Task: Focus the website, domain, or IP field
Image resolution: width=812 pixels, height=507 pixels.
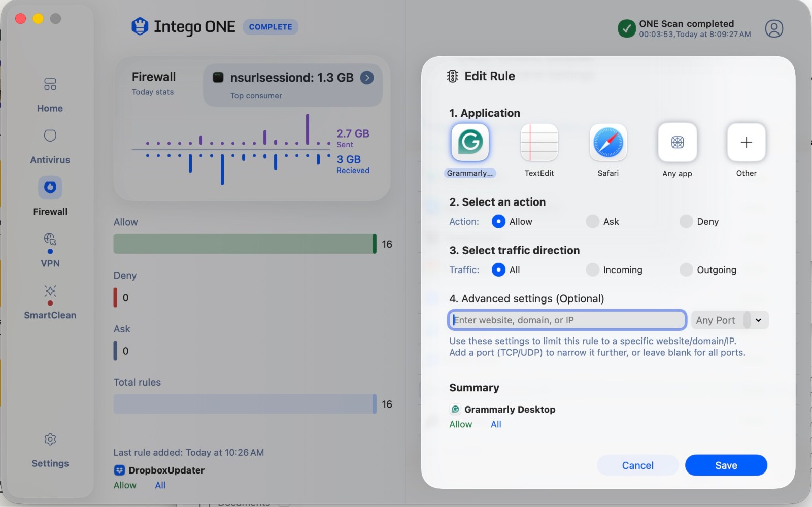Action: coord(567,320)
